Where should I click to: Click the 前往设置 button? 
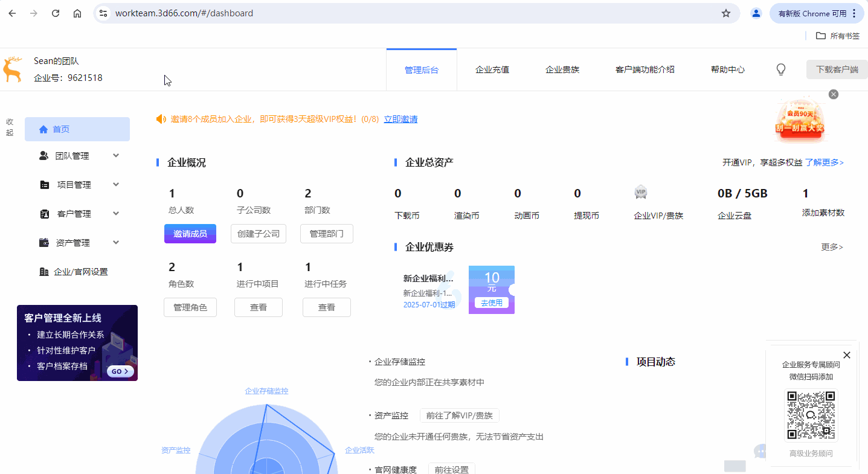(x=452, y=469)
